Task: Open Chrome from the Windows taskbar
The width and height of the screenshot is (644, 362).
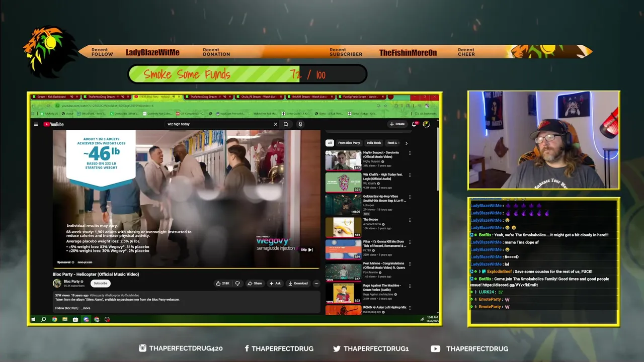Action: (x=54, y=319)
